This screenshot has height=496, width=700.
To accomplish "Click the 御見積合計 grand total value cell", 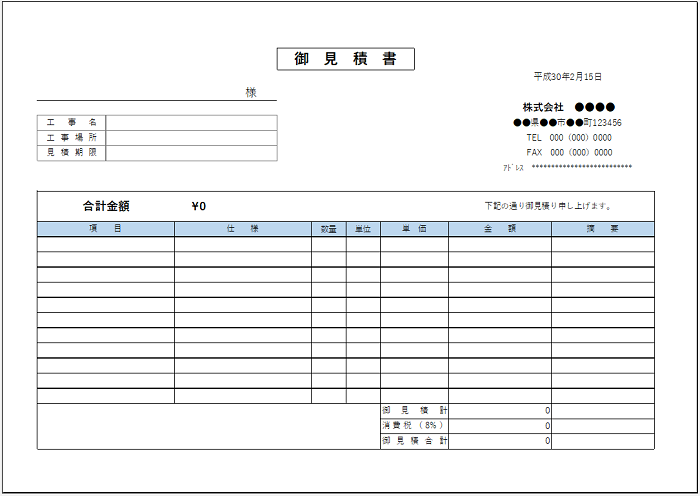I will point(500,441).
